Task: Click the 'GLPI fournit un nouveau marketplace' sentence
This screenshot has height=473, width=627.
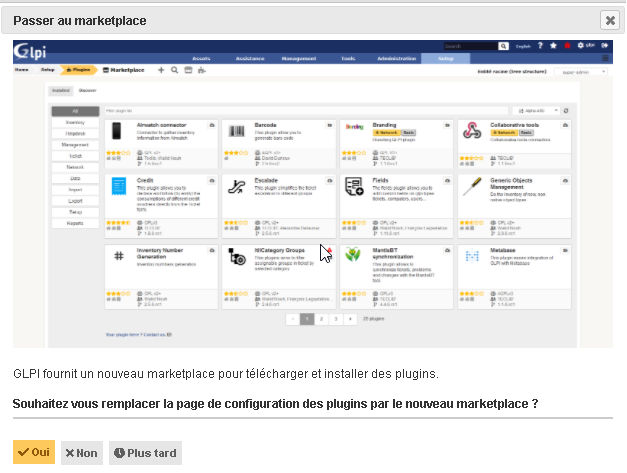Action: (226, 374)
